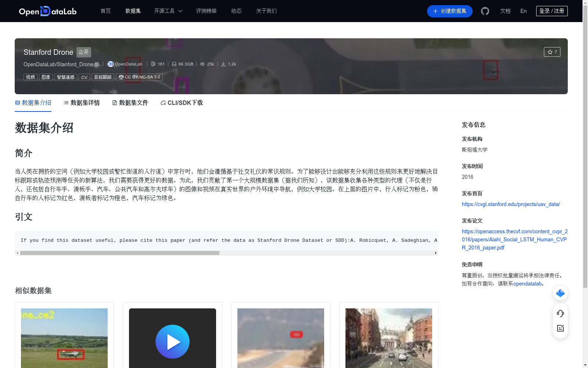Click the 斯坦福大学 publisher text
The width and height of the screenshot is (588, 368).
coord(475,150)
